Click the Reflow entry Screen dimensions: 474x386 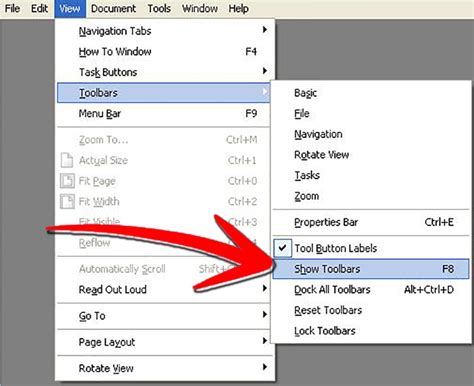(163, 243)
